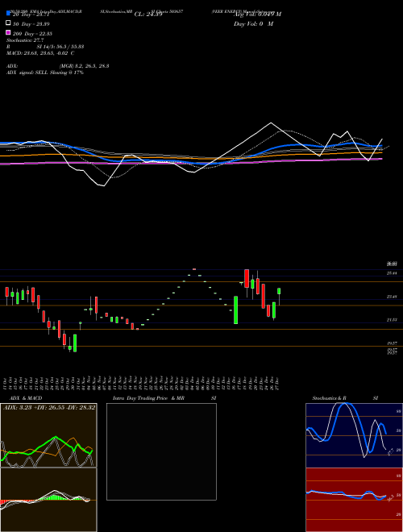Select the '20 Day' EMA value label

31,15
